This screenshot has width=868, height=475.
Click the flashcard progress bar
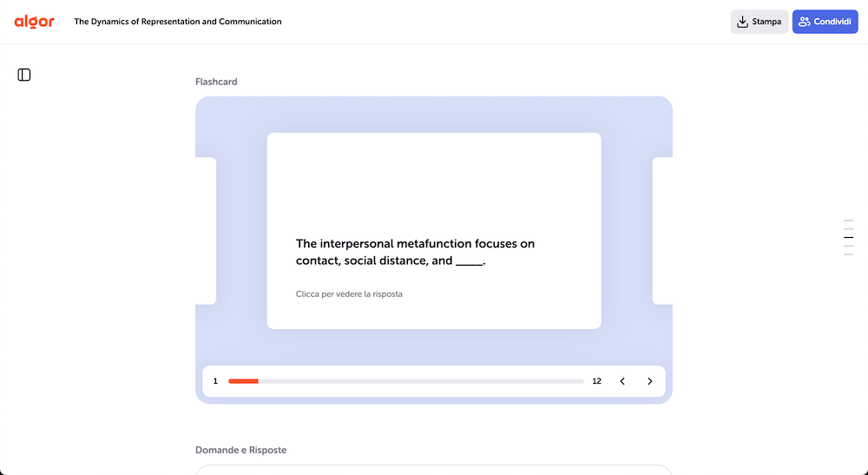(405, 381)
